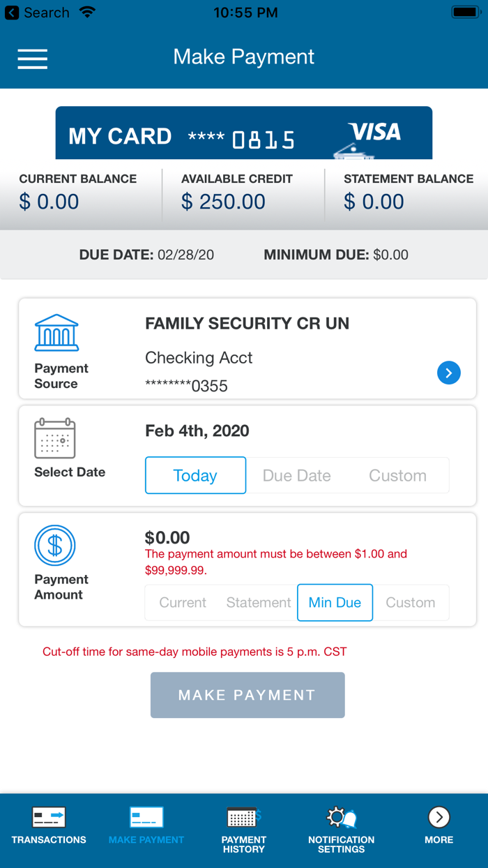The width and height of the screenshot is (488, 868).
Task: Choose Statement as the payment amount
Action: (258, 602)
